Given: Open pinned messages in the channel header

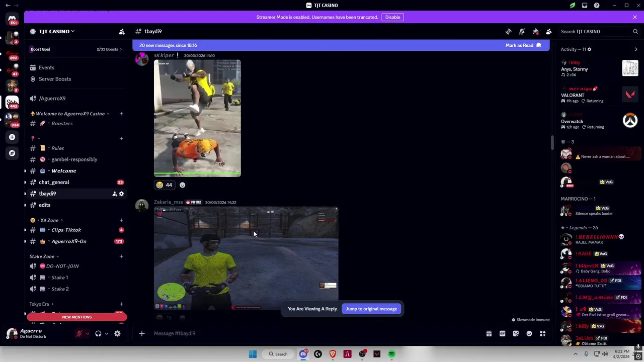Looking at the screenshot, I should click(535, 31).
